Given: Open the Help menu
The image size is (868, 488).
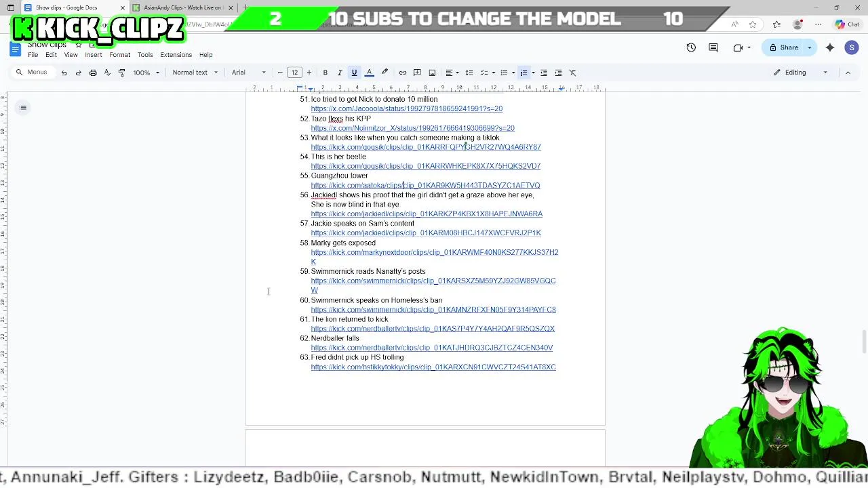Looking at the screenshot, I should click(x=205, y=55).
